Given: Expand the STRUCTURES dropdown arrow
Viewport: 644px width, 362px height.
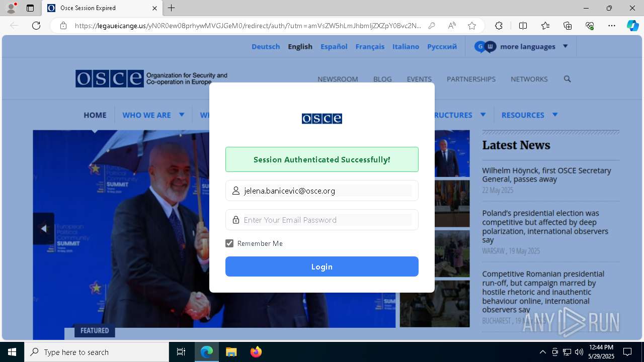Looking at the screenshot, I should point(483,115).
